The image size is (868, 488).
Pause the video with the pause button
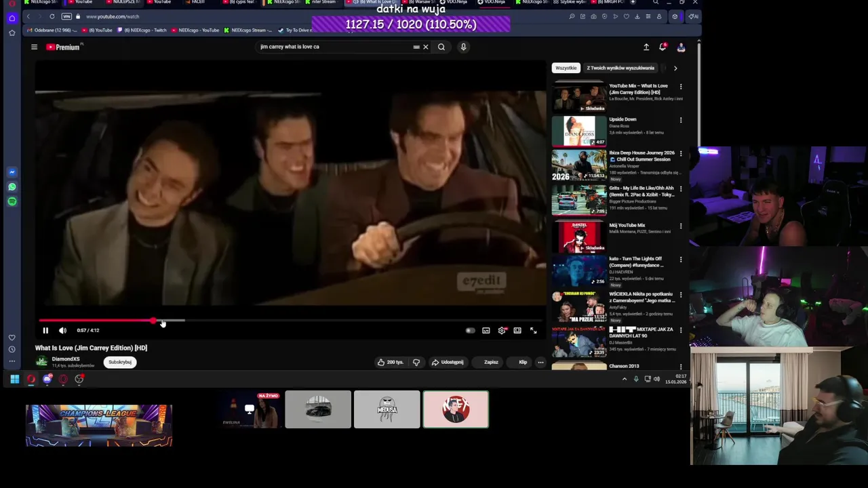(45, 330)
